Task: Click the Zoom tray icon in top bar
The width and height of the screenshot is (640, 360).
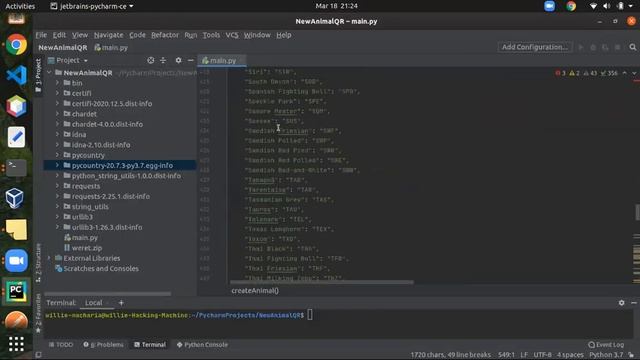Action: click(549, 6)
